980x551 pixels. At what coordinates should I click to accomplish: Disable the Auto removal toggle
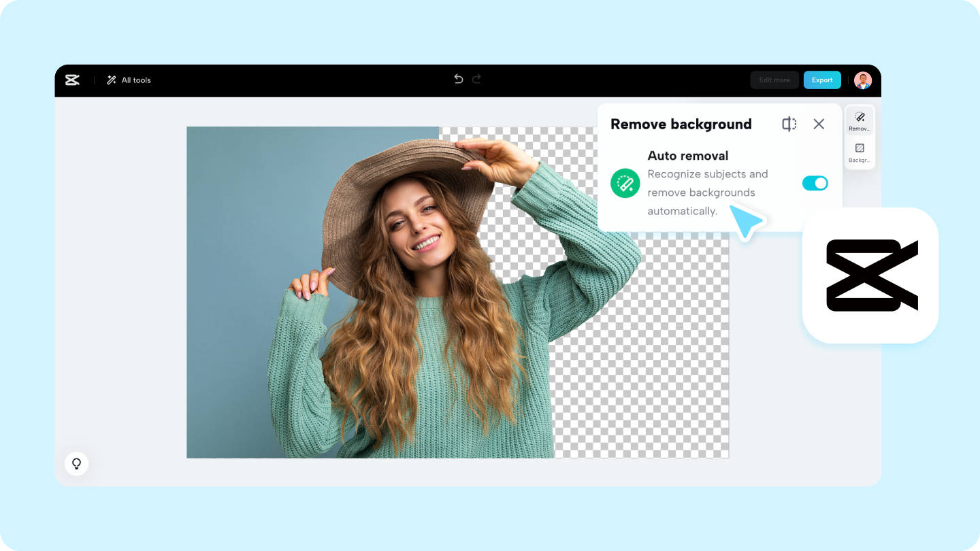(x=815, y=183)
